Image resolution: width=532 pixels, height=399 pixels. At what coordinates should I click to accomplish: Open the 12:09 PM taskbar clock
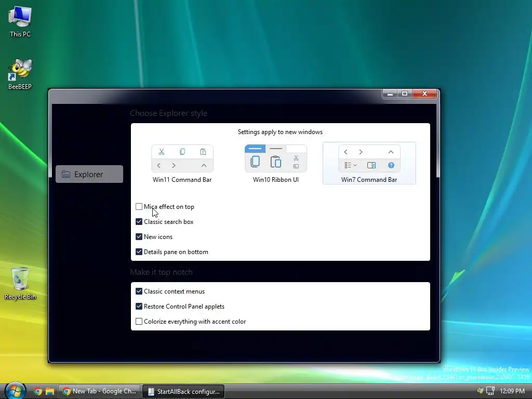[512, 391]
